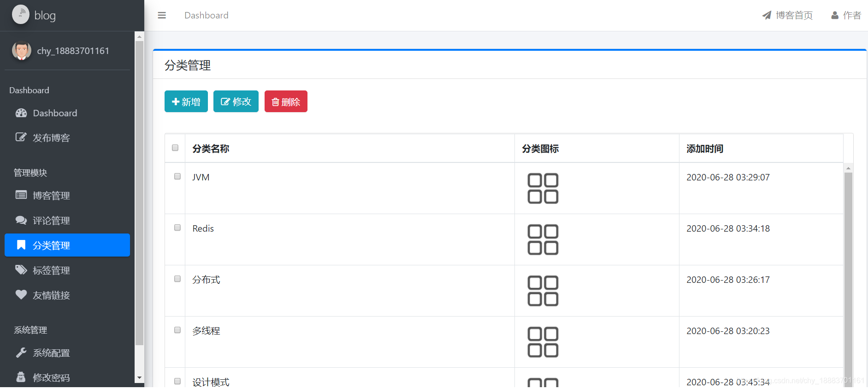Viewport: 868px width, 389px height.
Task: Click the 新增 add button
Action: click(186, 102)
